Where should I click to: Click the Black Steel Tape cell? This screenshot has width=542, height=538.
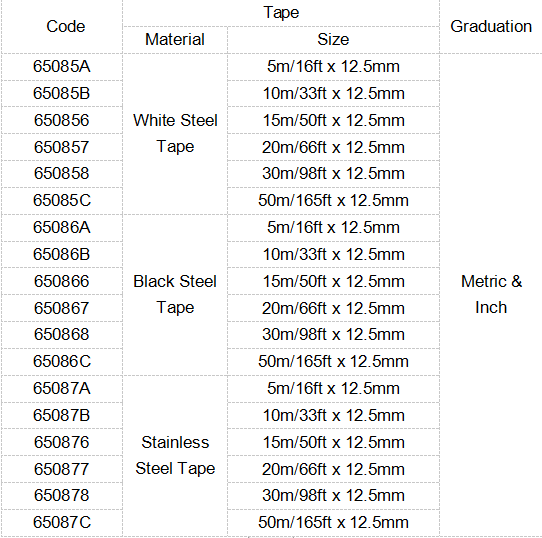pyautogui.click(x=175, y=295)
